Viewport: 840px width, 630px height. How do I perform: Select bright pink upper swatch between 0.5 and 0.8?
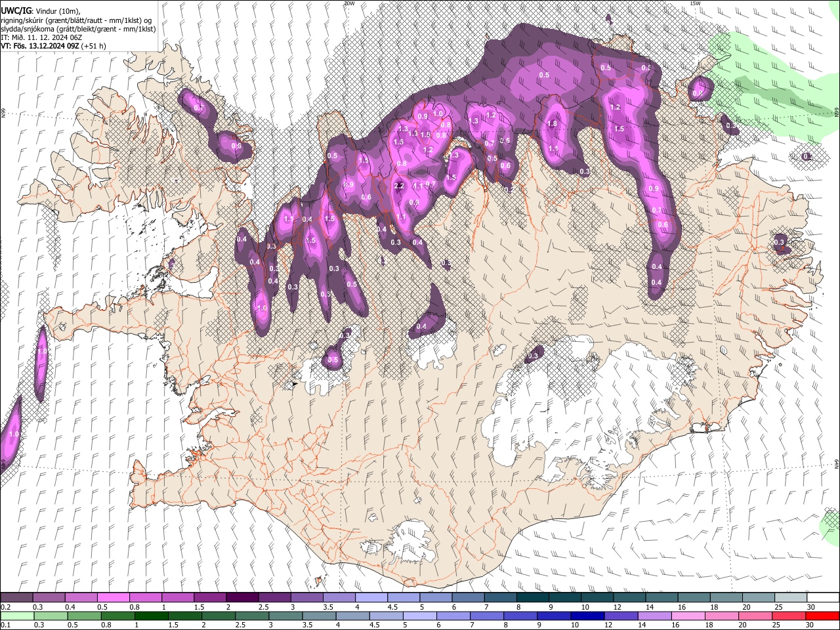coord(113,598)
